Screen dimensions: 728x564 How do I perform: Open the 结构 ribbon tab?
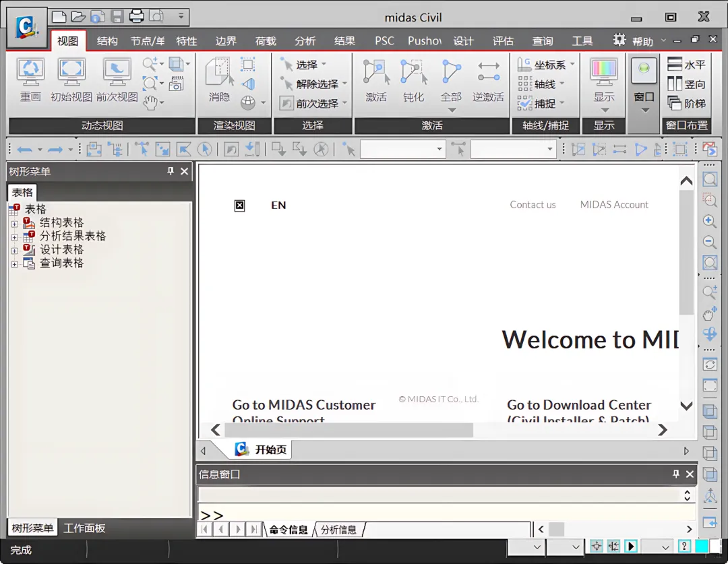(x=107, y=41)
